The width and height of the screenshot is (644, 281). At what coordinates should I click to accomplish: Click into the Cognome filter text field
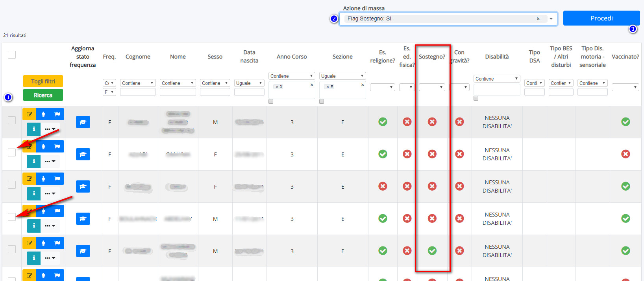tap(138, 92)
